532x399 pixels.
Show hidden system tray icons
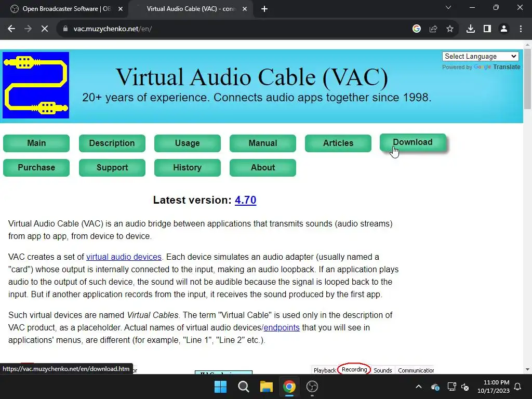(x=419, y=387)
